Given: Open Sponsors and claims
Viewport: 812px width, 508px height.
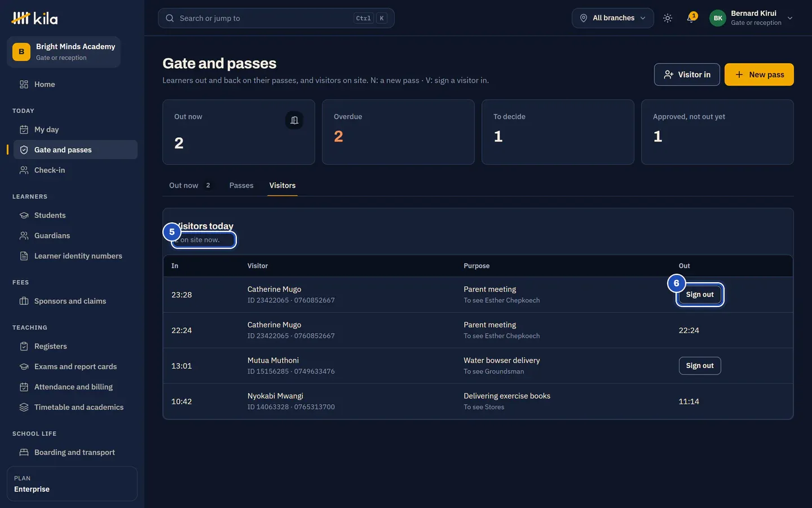Looking at the screenshot, I should (76, 301).
